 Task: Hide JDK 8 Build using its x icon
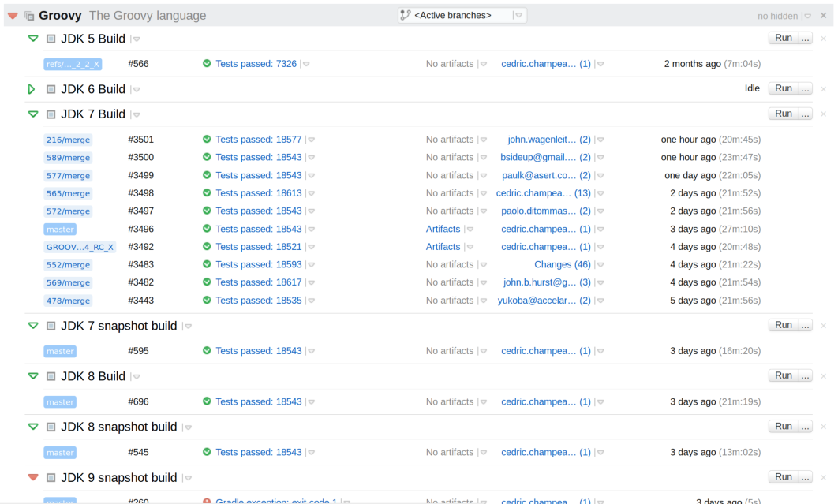tap(824, 376)
